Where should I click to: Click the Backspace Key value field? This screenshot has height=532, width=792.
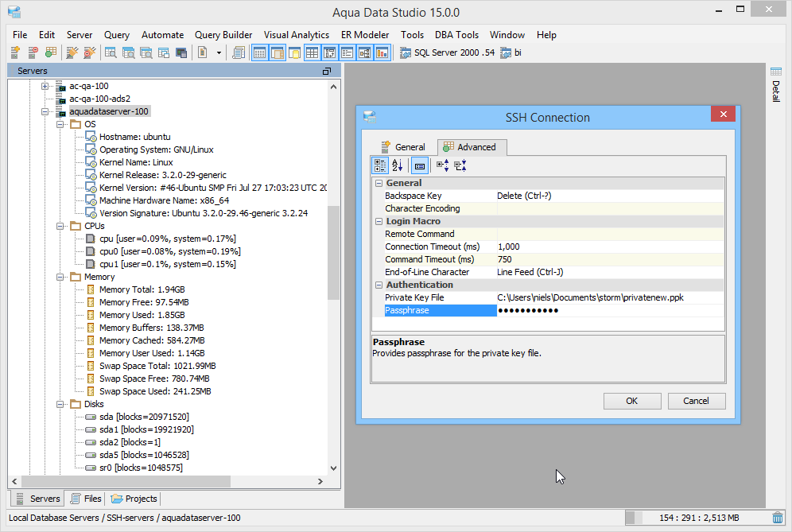tap(610, 196)
